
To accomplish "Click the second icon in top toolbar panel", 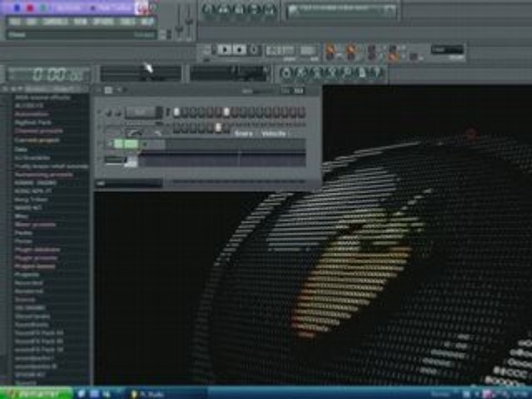I will pyautogui.click(x=223, y=10).
